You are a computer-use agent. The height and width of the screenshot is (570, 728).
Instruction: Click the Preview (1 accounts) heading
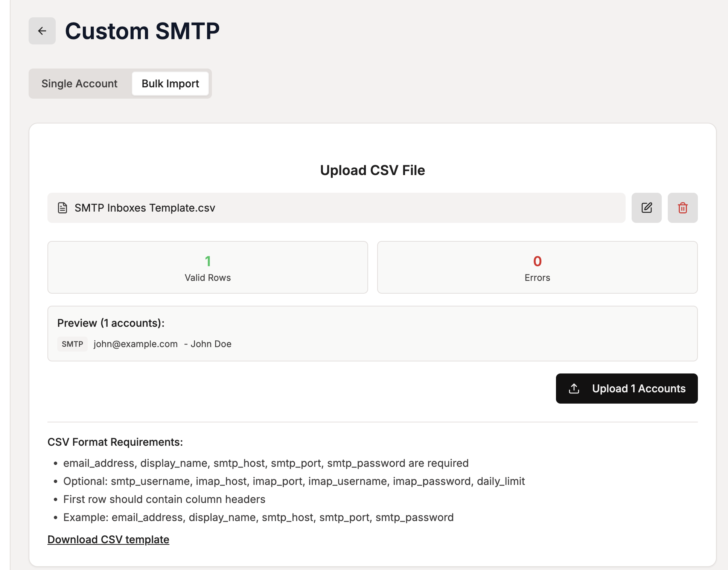pos(111,323)
